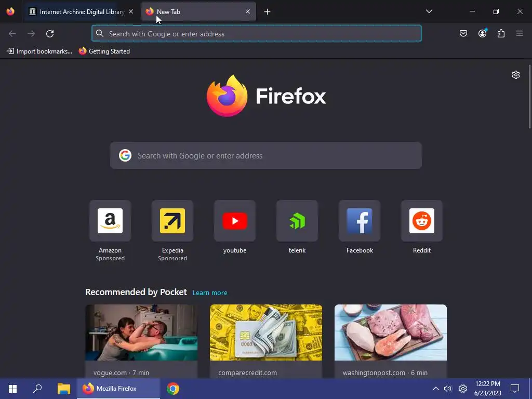Click the page vertical scrollbar
The image size is (532, 399).
(529, 97)
